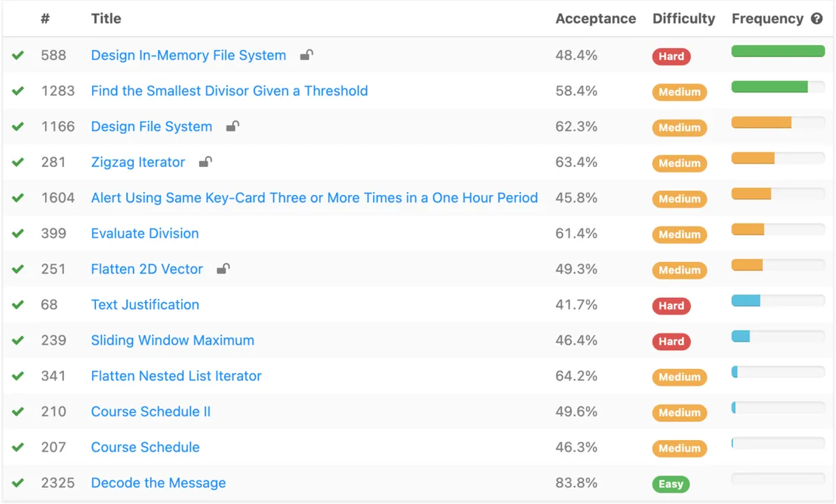The height and width of the screenshot is (504, 836).
Task: Click the Frequency help question mark icon
Action: pos(817,19)
